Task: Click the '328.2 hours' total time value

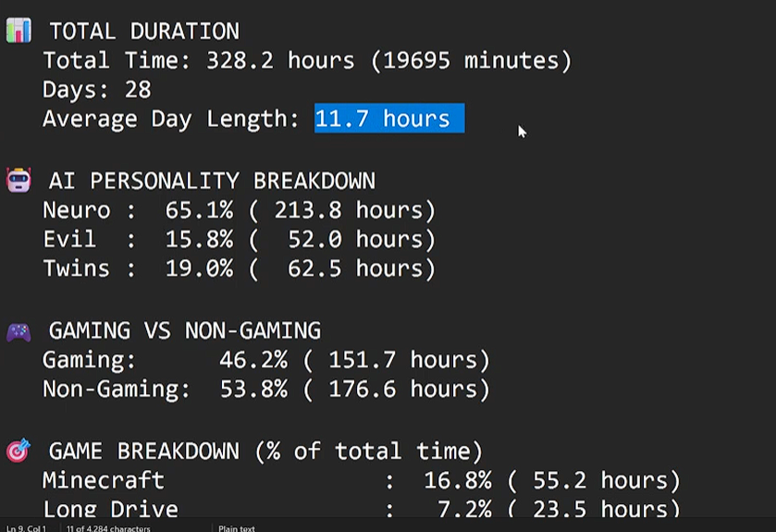Action: click(280, 60)
